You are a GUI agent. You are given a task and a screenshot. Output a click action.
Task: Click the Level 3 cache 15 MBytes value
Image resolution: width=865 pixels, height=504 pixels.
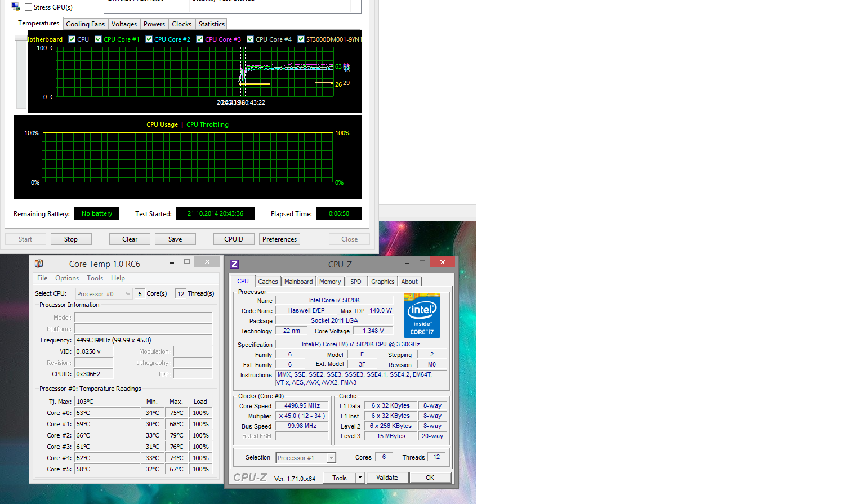391,436
